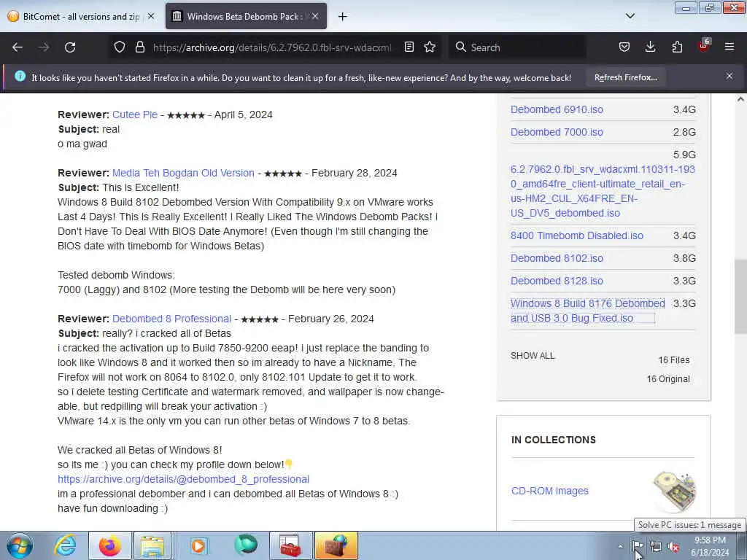Open reviewer Cutee Pie profile
747x560 pixels.
click(x=135, y=114)
